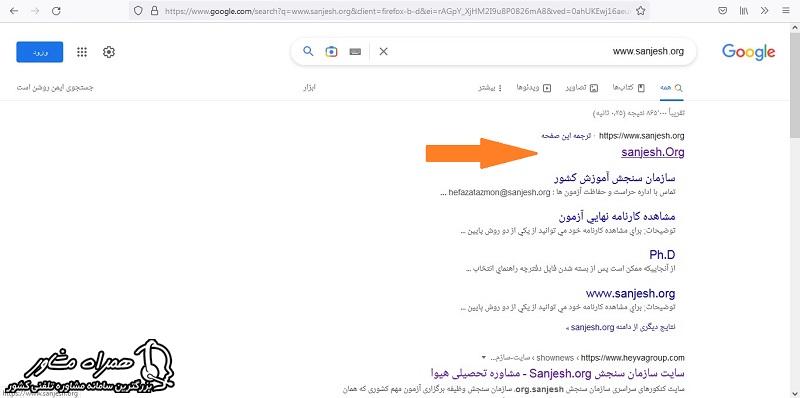
Task: Show site security padlock info
Action: [154, 10]
